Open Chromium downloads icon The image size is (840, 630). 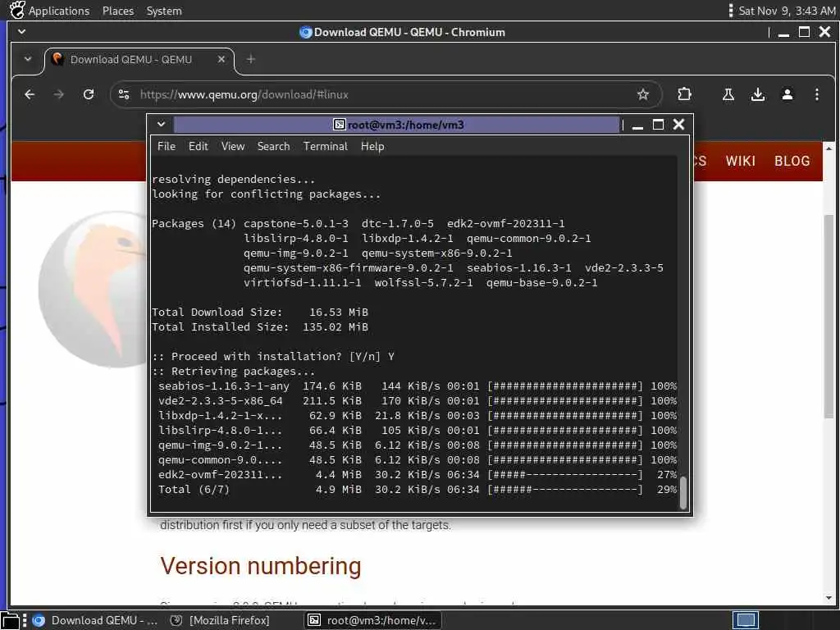tap(757, 95)
